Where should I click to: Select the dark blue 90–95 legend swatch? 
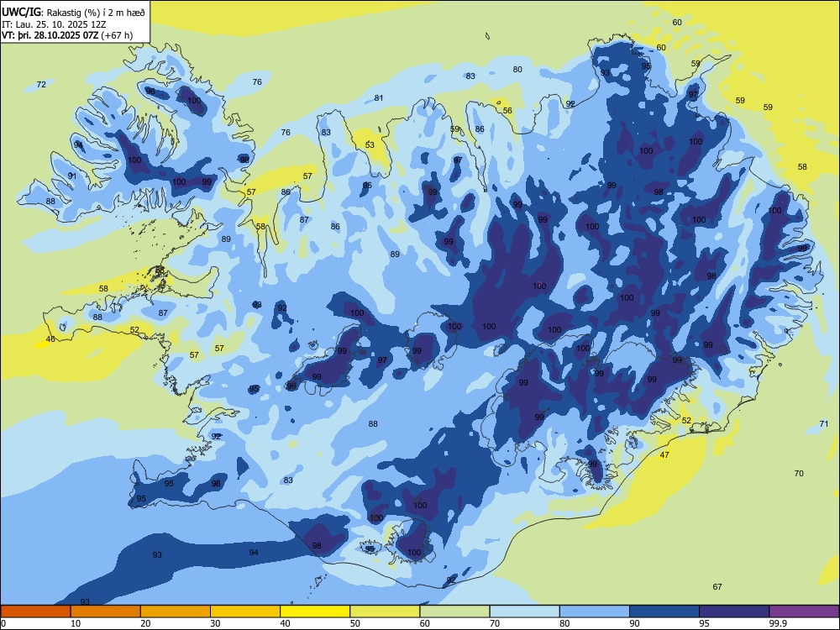tap(664, 612)
